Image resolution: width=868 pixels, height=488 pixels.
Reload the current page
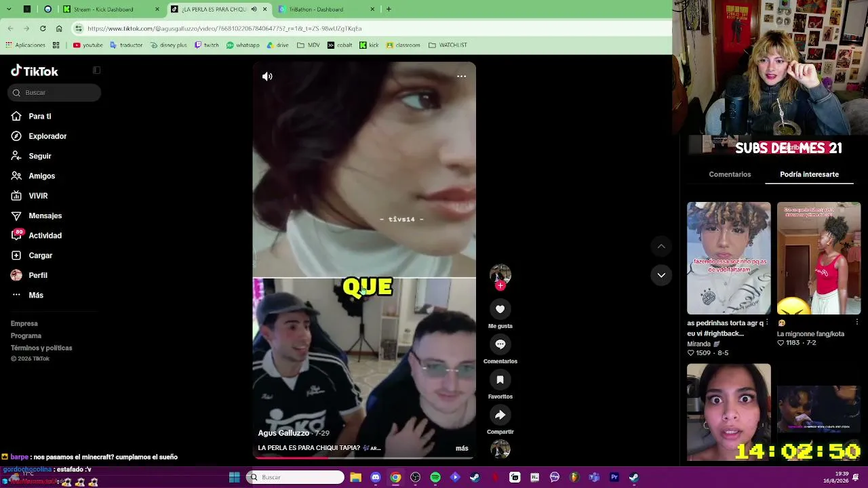coord(43,28)
